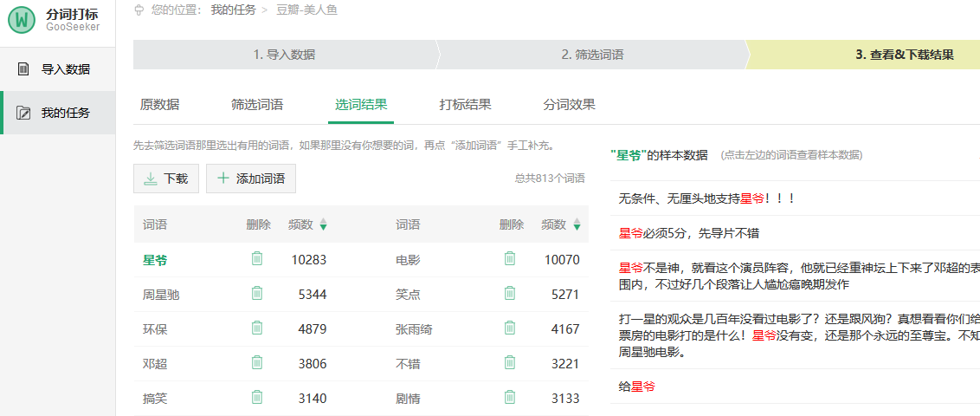The width and height of the screenshot is (980, 416).
Task: Go to step 3. 查看&下载结果
Action: (905, 55)
